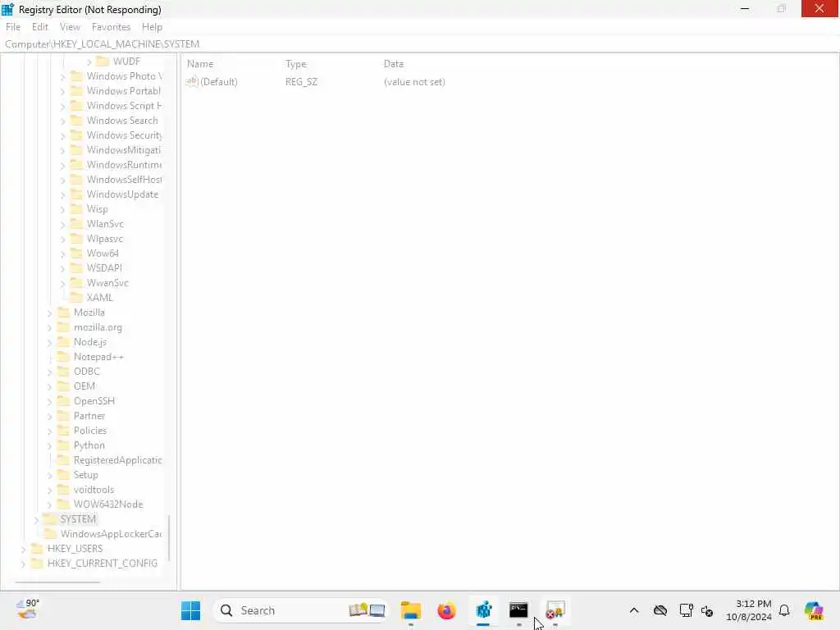This screenshot has width=840, height=630.
Task: Open the Favorites menu
Action: 111,27
